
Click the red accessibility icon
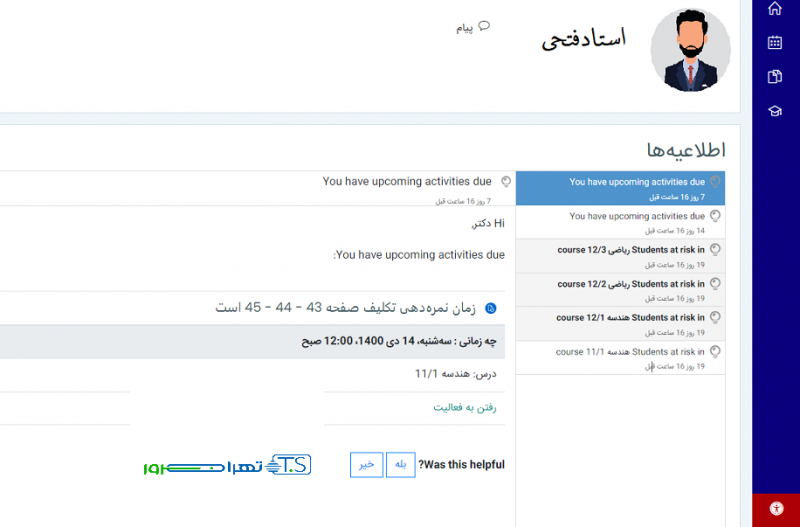pos(776,508)
